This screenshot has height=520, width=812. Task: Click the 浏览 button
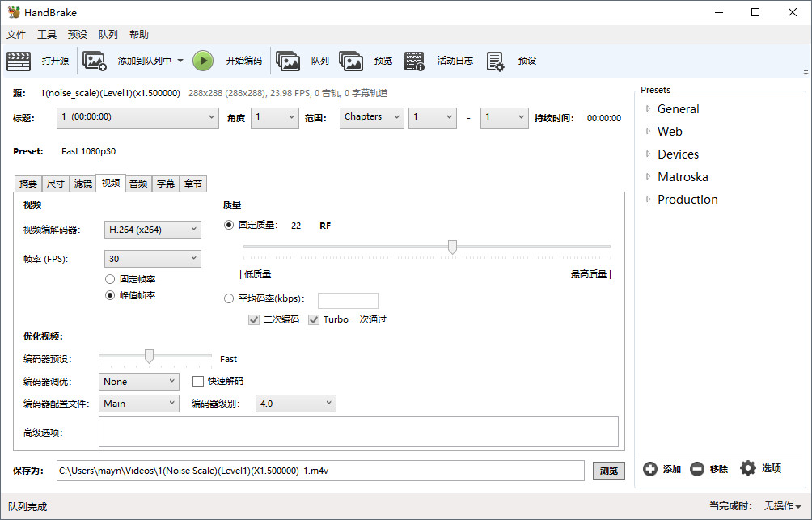pos(609,471)
